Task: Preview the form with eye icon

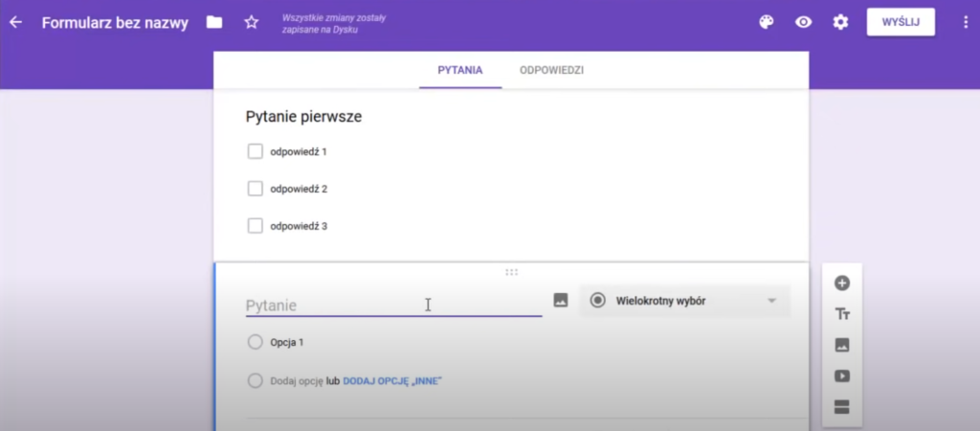Action: tap(803, 23)
